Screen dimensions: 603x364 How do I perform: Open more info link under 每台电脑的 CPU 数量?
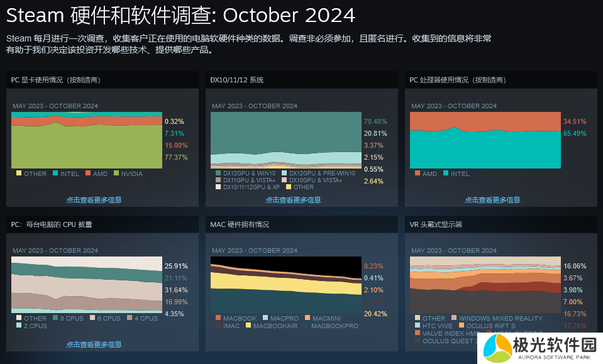94,345
